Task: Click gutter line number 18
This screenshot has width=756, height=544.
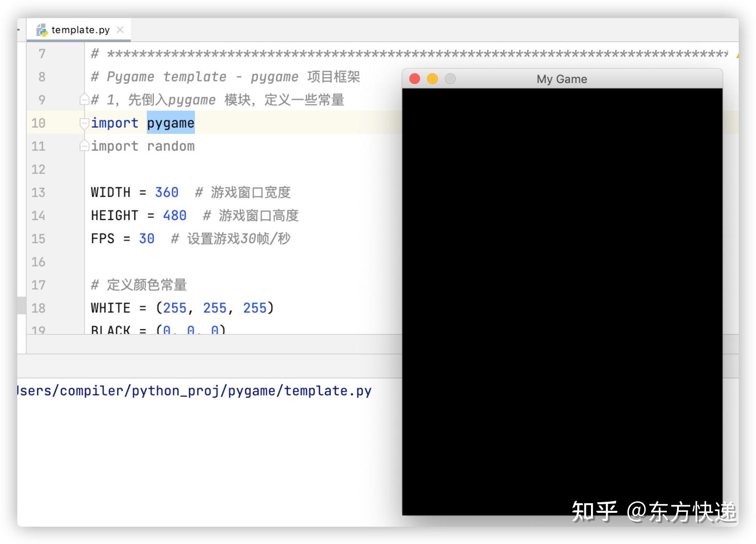Action: tap(38, 308)
